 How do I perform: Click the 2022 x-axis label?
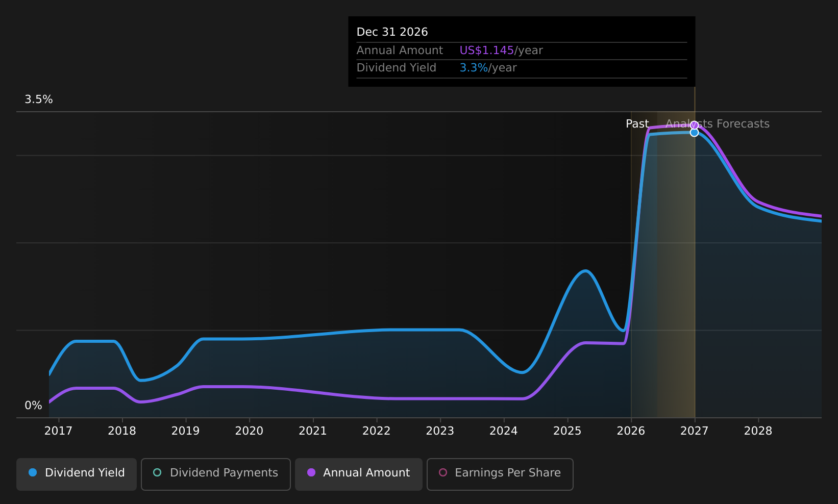click(376, 431)
